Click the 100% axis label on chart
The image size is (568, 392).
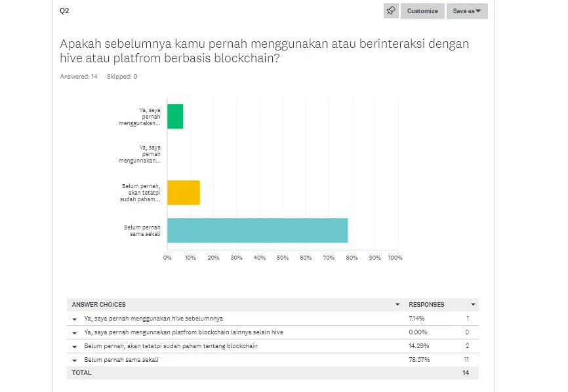(395, 258)
